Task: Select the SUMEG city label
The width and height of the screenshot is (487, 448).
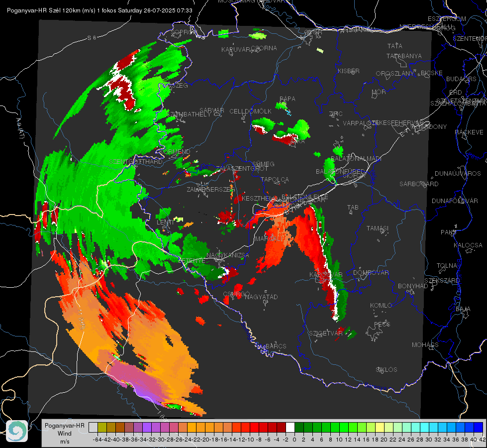Action: [263, 164]
